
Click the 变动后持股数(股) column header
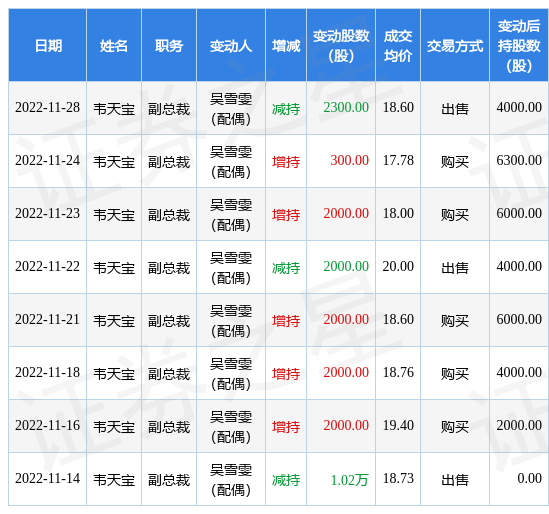coord(519,46)
